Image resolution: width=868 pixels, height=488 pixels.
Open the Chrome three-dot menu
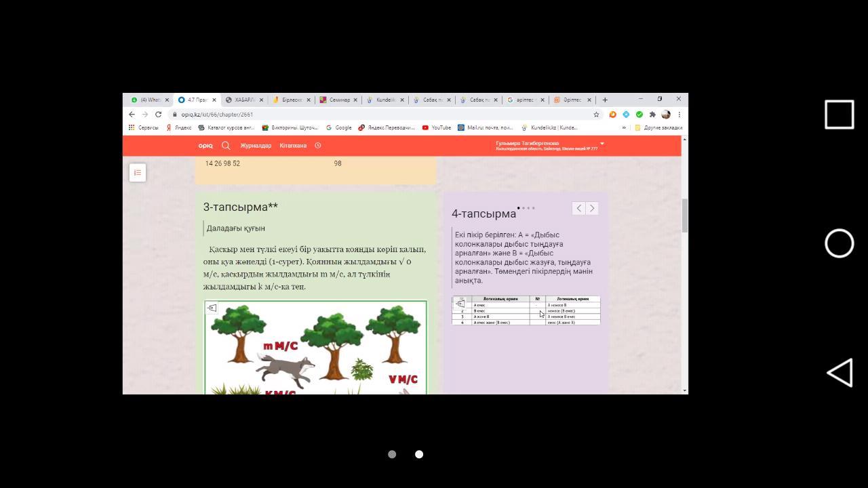pos(679,115)
